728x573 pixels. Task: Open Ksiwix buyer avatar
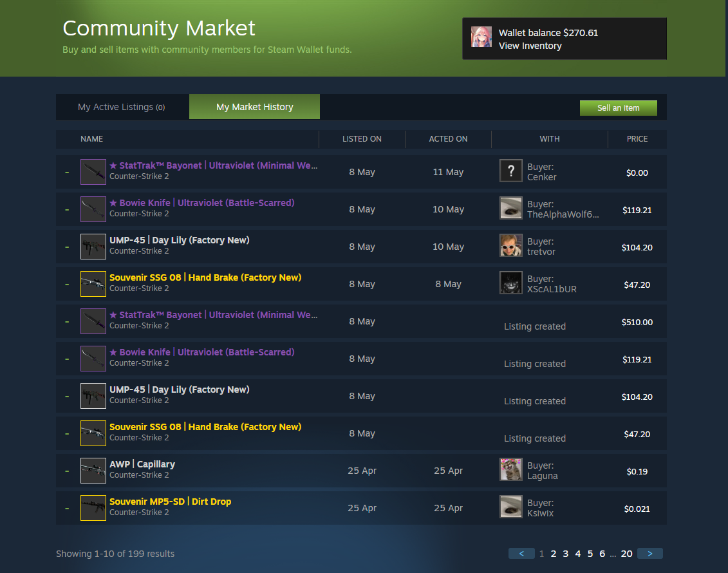point(510,507)
